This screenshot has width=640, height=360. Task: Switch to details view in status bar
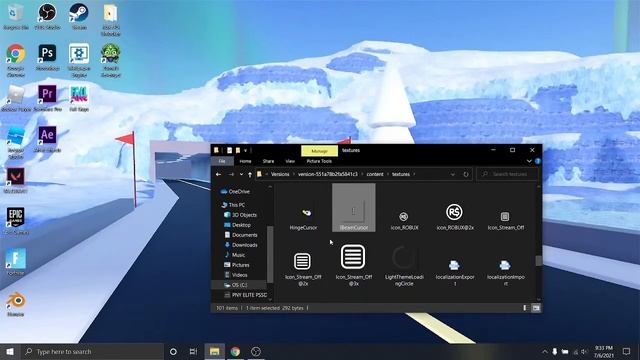click(525, 308)
